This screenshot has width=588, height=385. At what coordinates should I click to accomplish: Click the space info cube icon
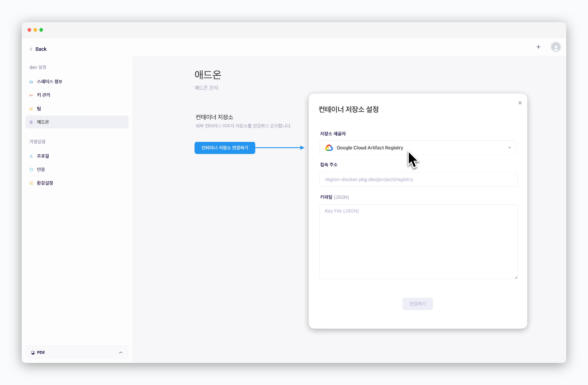[31, 82]
